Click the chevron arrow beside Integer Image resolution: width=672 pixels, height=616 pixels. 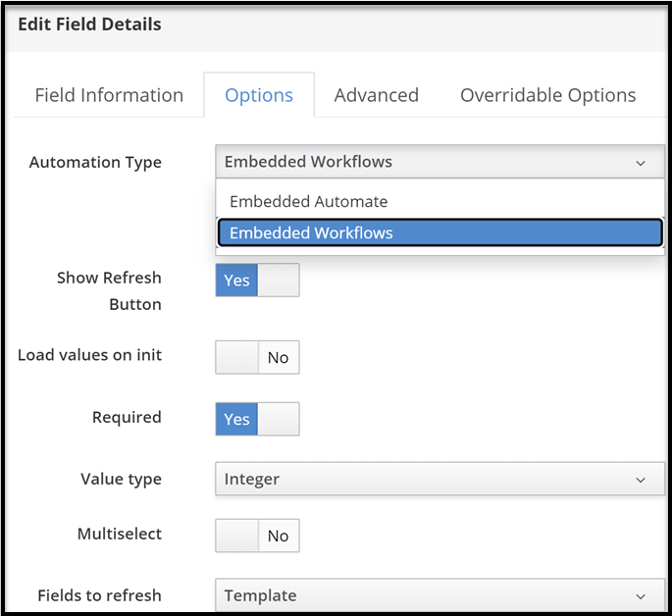641,481
